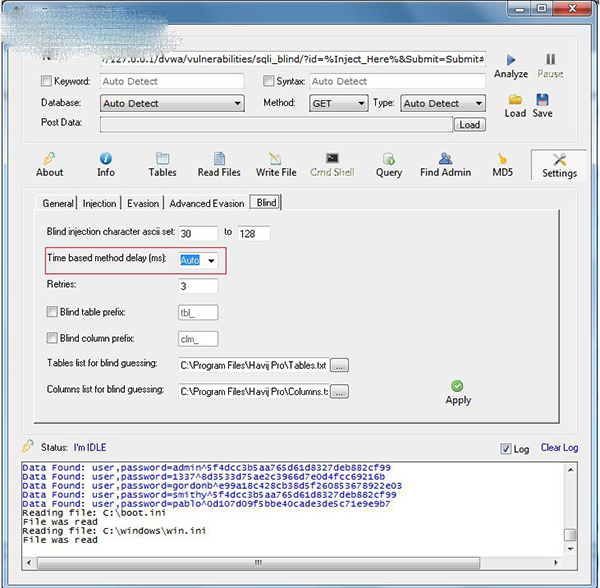This screenshot has width=600, height=588.
Task: Click the log scroll left arrow
Action: coord(29,563)
